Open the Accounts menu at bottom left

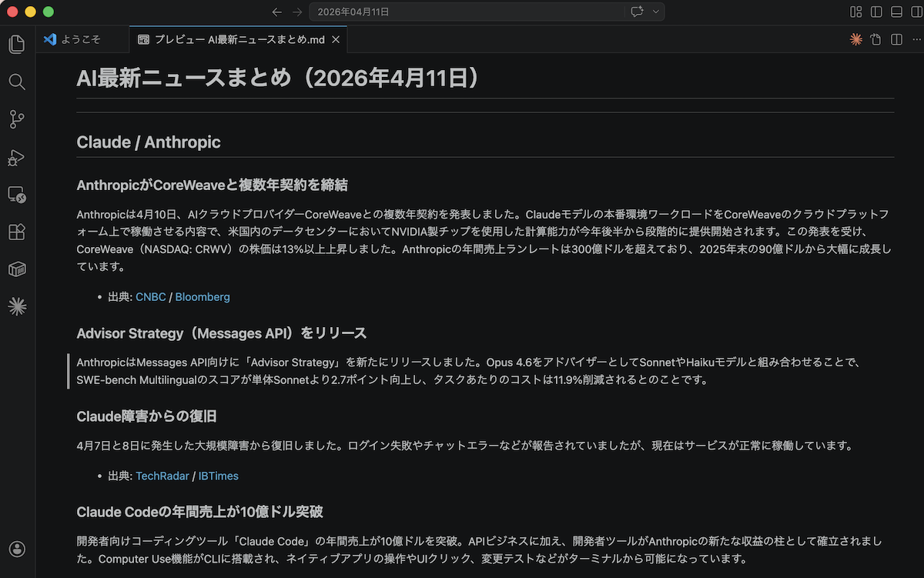[17, 549]
